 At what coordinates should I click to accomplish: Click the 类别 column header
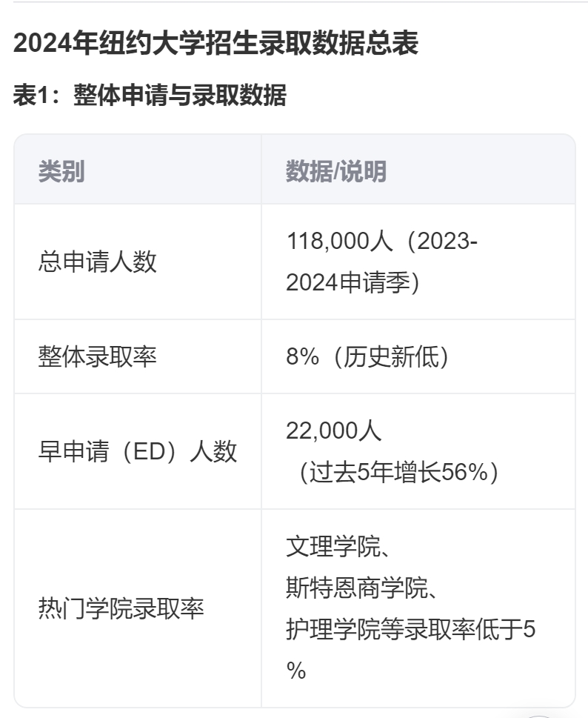click(61, 172)
